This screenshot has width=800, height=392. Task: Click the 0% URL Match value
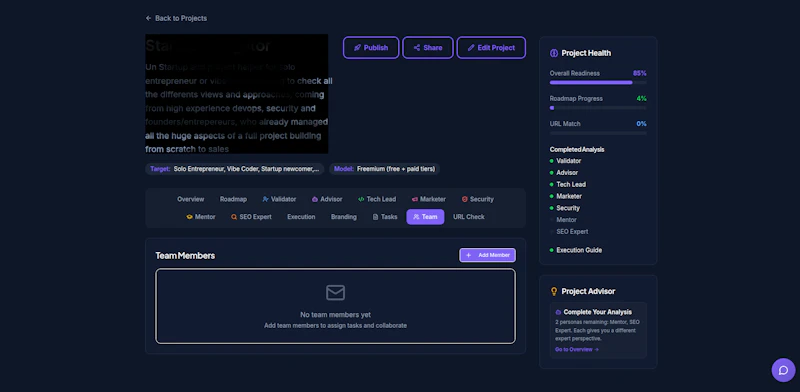click(641, 124)
